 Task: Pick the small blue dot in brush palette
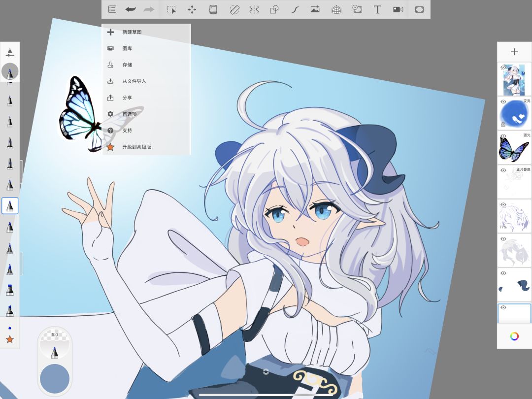[x=10, y=328]
